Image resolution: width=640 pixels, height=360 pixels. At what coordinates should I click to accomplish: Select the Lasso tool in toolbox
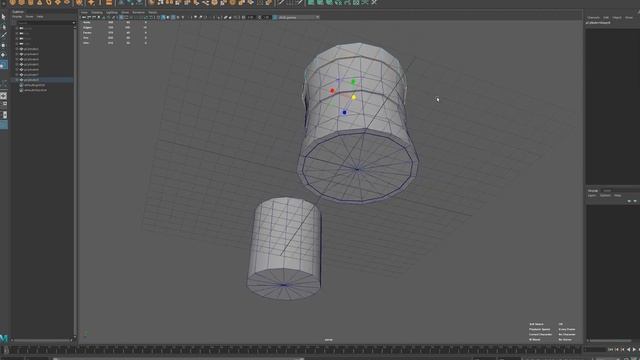click(x=4, y=27)
